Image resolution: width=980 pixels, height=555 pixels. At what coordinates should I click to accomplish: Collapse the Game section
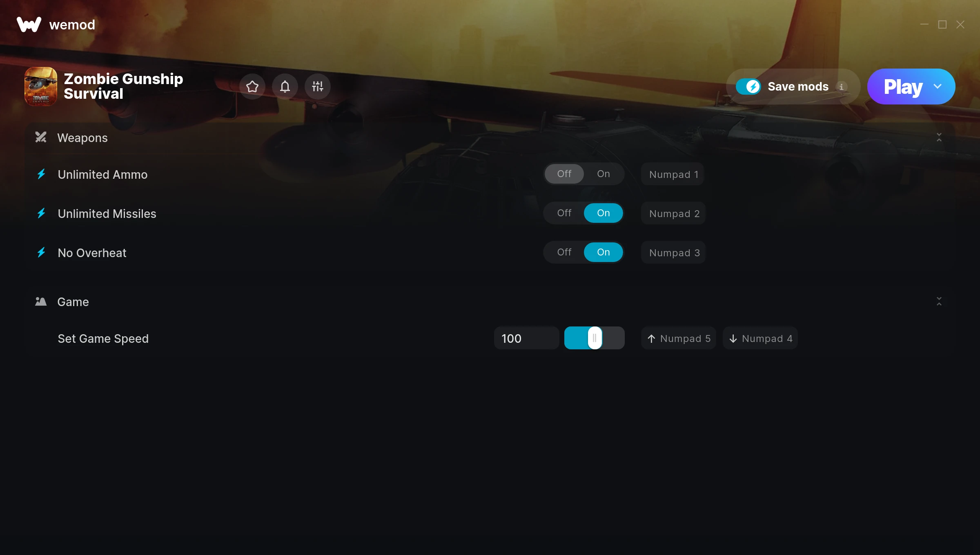939,302
